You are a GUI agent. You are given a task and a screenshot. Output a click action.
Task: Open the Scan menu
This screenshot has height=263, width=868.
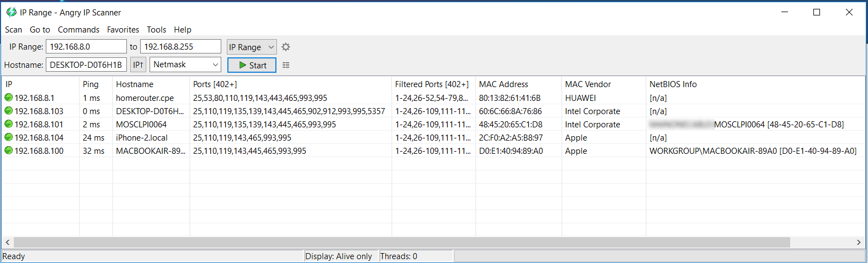point(13,30)
